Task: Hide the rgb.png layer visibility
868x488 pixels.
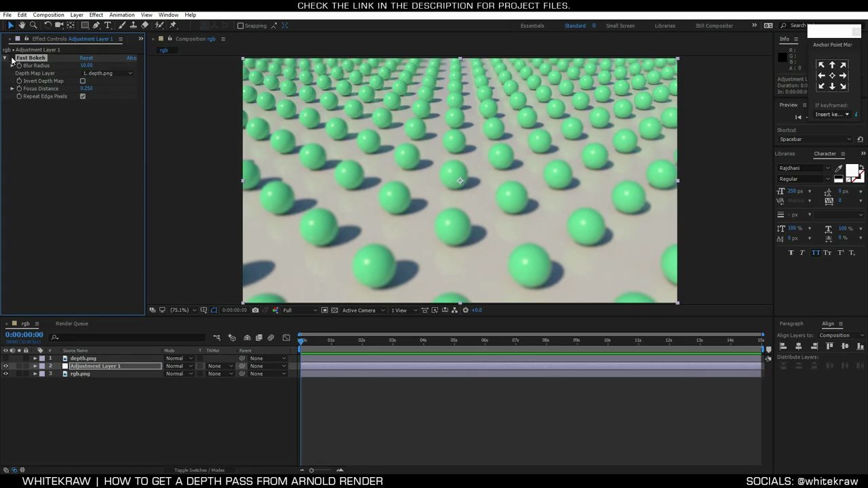Action: pyautogui.click(x=5, y=373)
